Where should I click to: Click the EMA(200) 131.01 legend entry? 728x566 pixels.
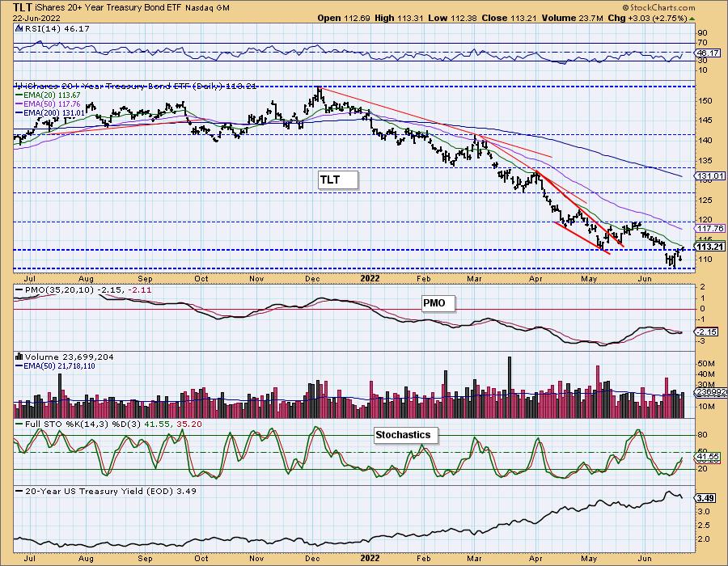[x=50, y=112]
